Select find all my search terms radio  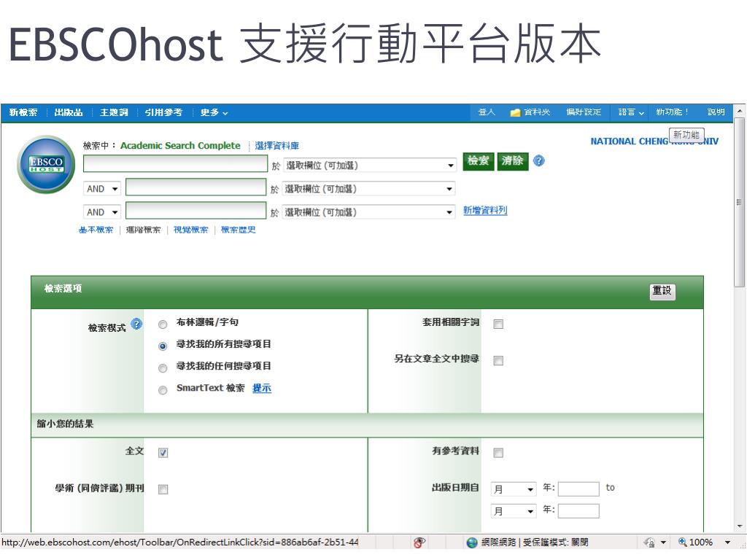(163, 346)
